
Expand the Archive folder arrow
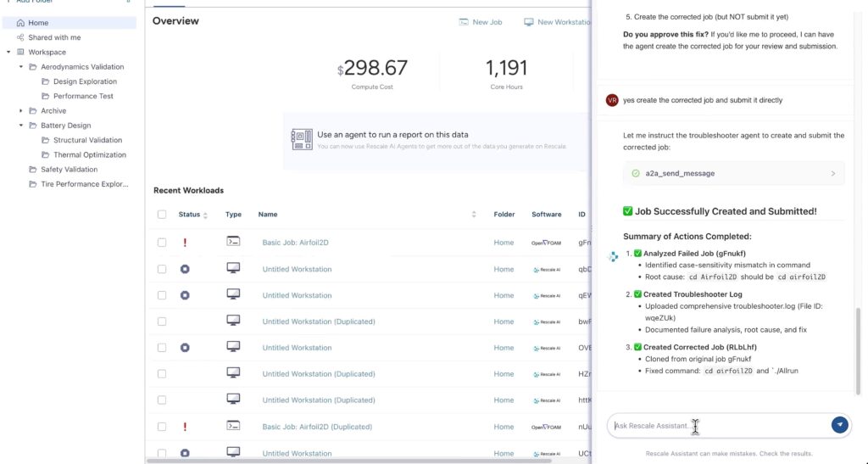point(21,111)
